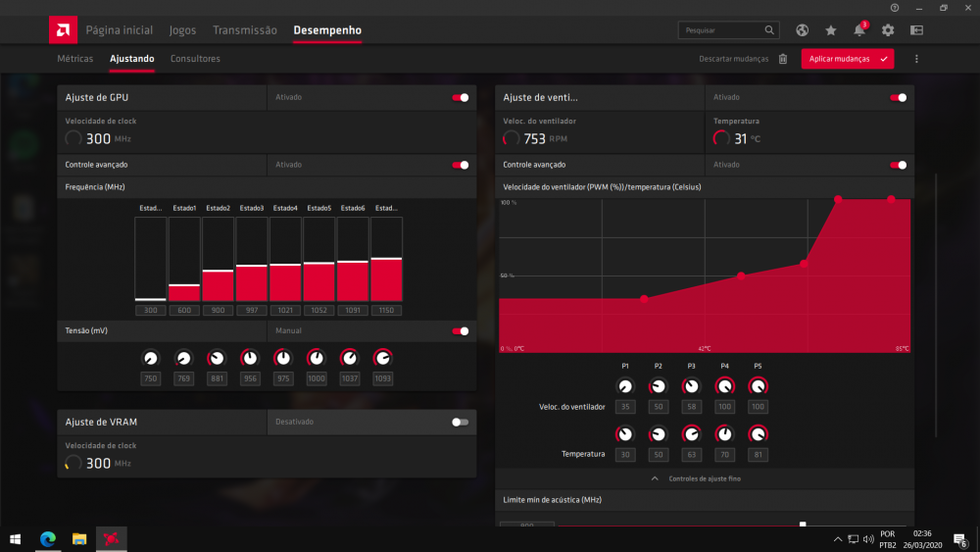
Task: Click the AMD logo home icon
Action: click(63, 30)
